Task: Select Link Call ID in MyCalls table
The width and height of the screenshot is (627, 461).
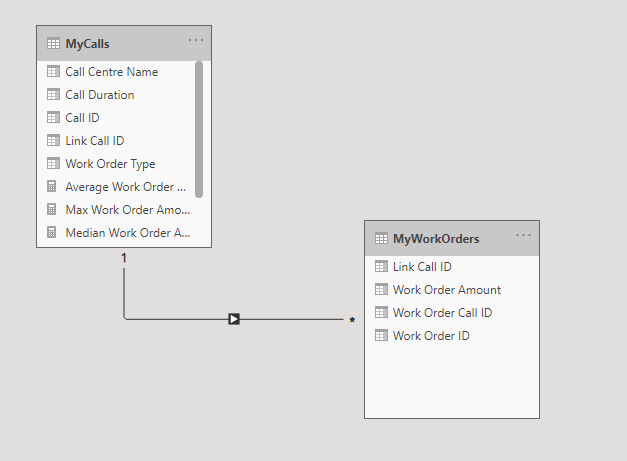Action: (x=94, y=141)
